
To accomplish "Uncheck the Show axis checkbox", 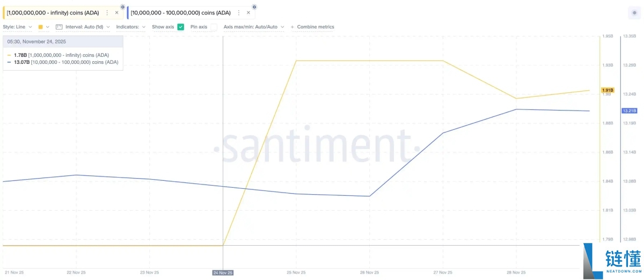I will pos(181,27).
